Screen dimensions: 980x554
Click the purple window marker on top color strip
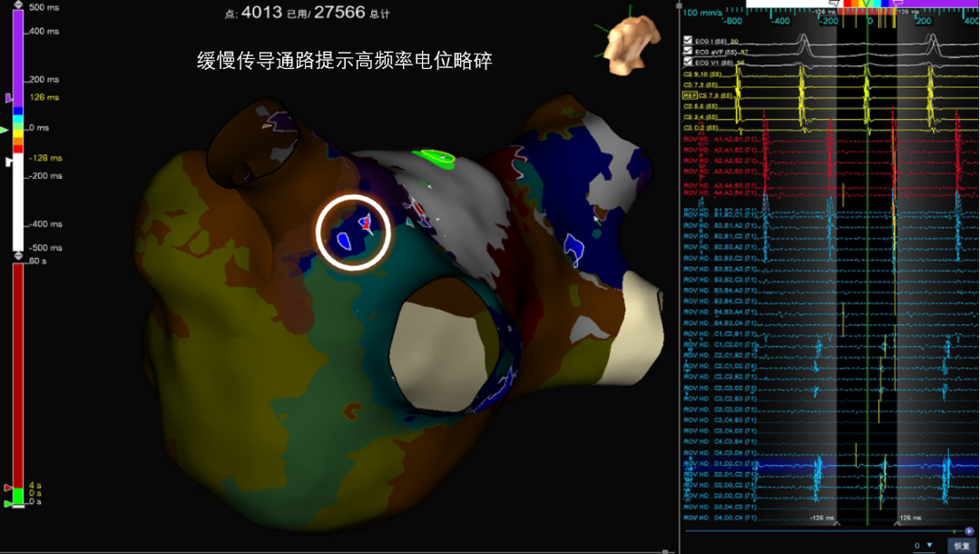pos(900,3)
